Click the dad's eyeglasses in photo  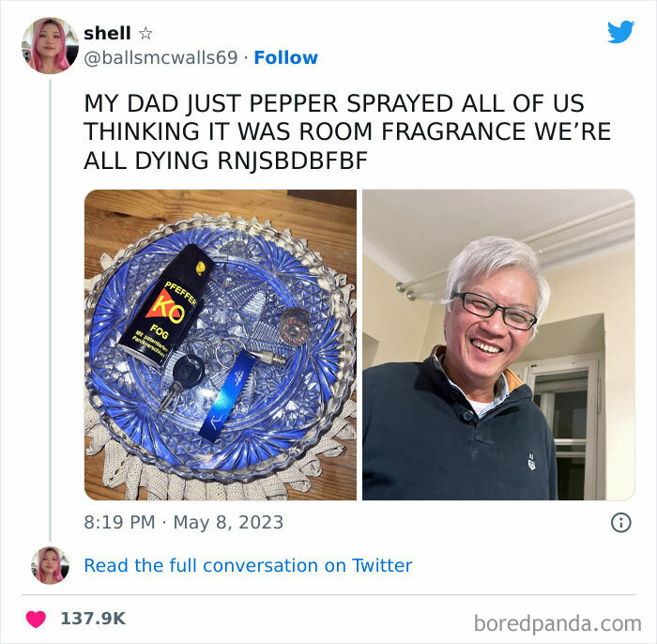(x=496, y=310)
